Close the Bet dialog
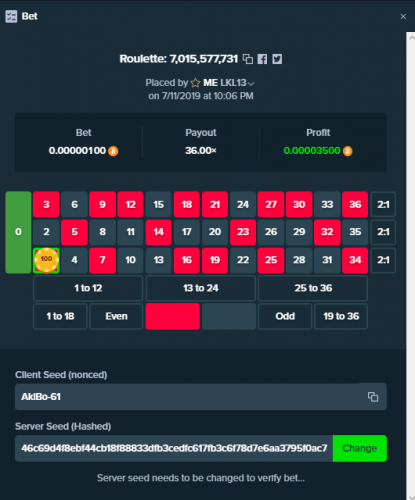 click(x=403, y=16)
